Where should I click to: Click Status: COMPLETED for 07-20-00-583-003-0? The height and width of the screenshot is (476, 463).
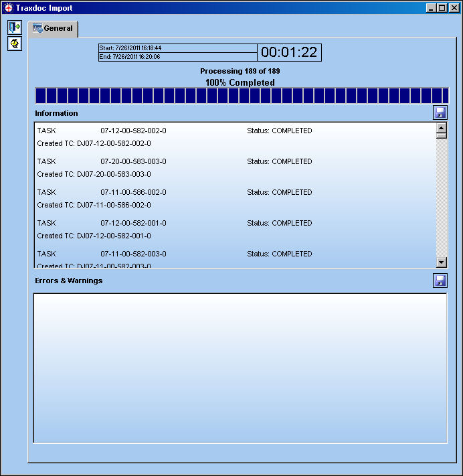click(280, 161)
